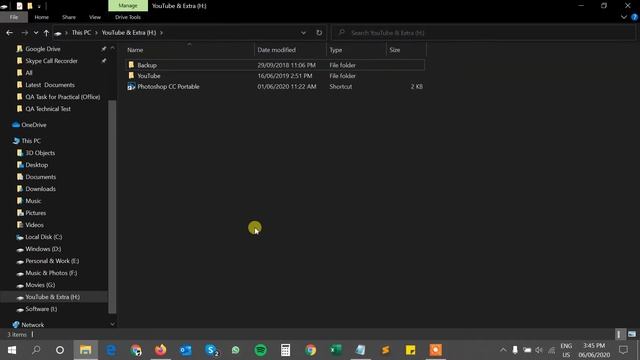640x360 pixels.
Task: Select This PC in the navigation pane
Action: coord(31,141)
